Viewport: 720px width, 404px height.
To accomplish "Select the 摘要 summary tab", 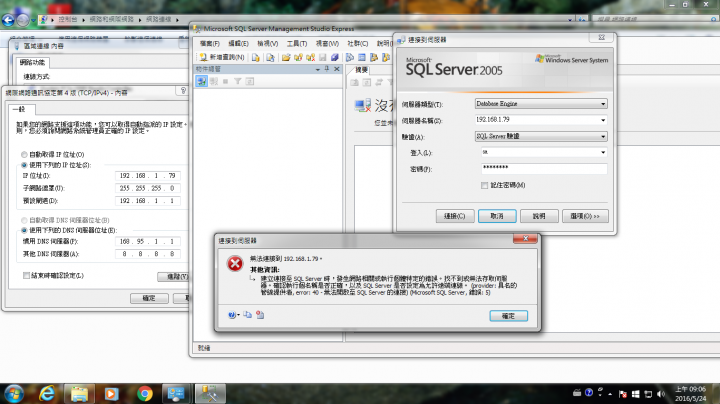I will click(x=362, y=70).
